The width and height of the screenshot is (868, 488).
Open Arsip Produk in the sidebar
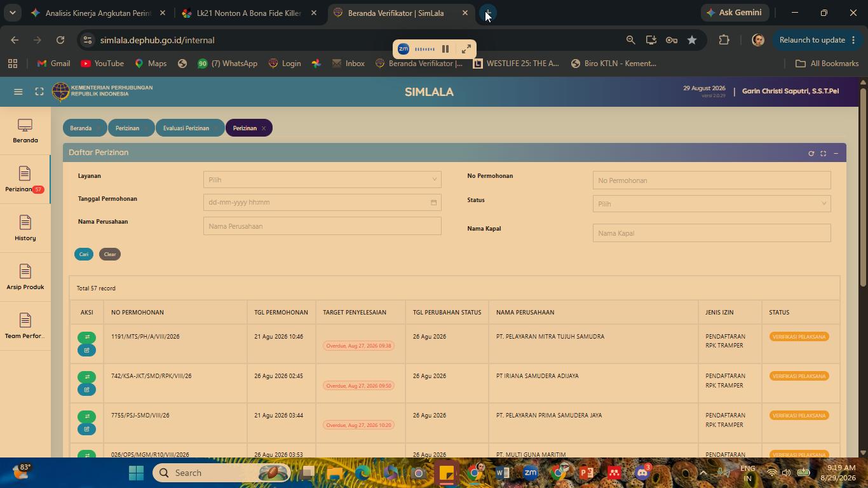coord(25,278)
